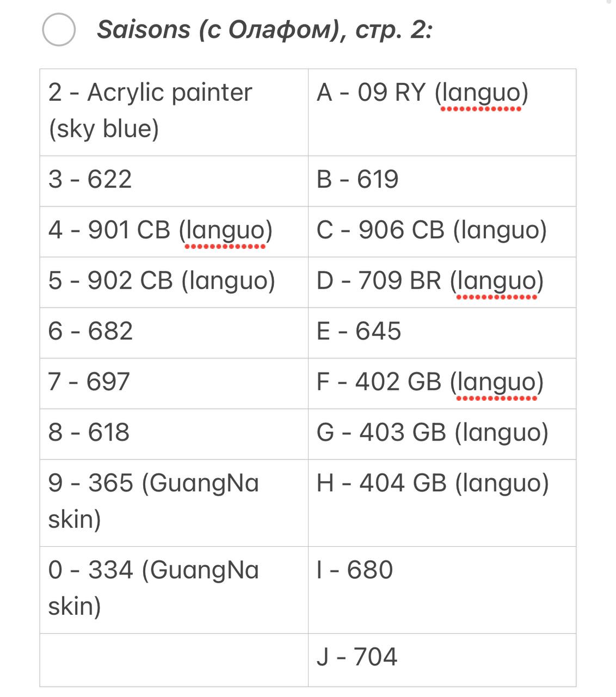Select the '6 - 682' cell
The image size is (616, 697).
point(174,333)
